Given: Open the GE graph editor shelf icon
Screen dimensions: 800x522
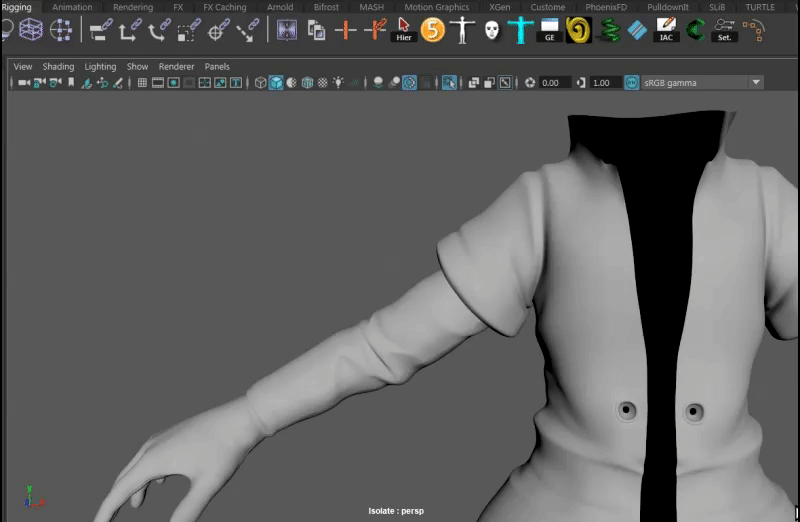Looking at the screenshot, I should [549, 30].
